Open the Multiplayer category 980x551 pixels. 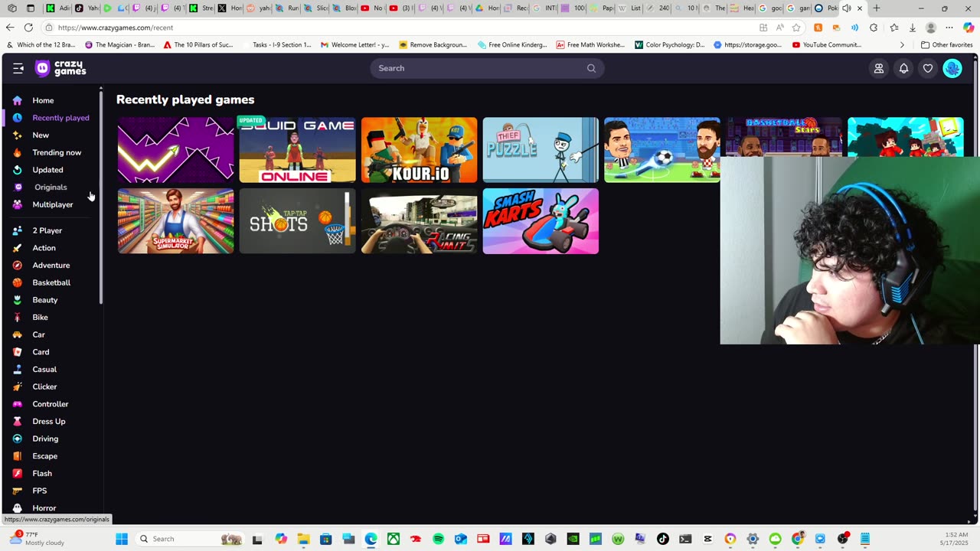tap(53, 204)
